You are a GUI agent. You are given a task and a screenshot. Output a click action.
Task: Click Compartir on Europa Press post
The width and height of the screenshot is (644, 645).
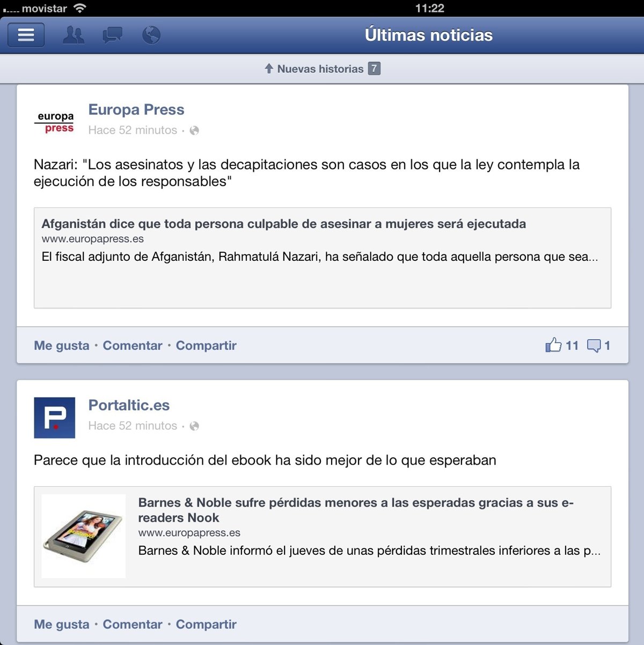tap(206, 346)
